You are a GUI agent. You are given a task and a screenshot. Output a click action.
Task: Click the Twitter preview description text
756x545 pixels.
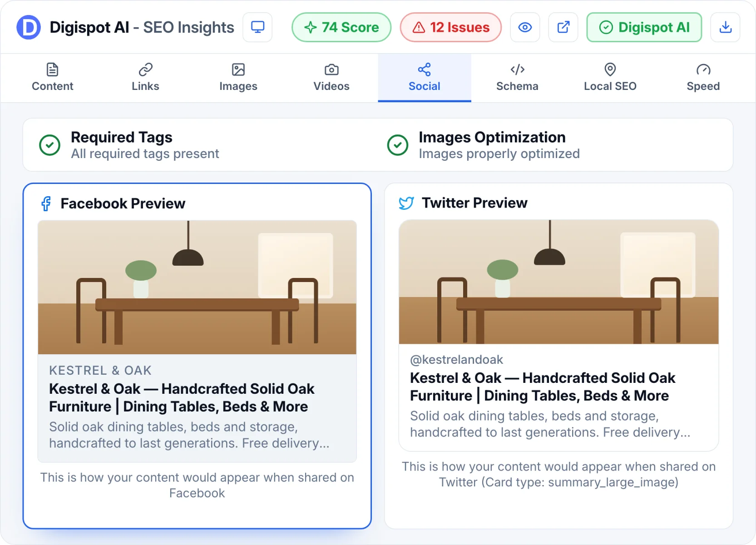click(550, 424)
